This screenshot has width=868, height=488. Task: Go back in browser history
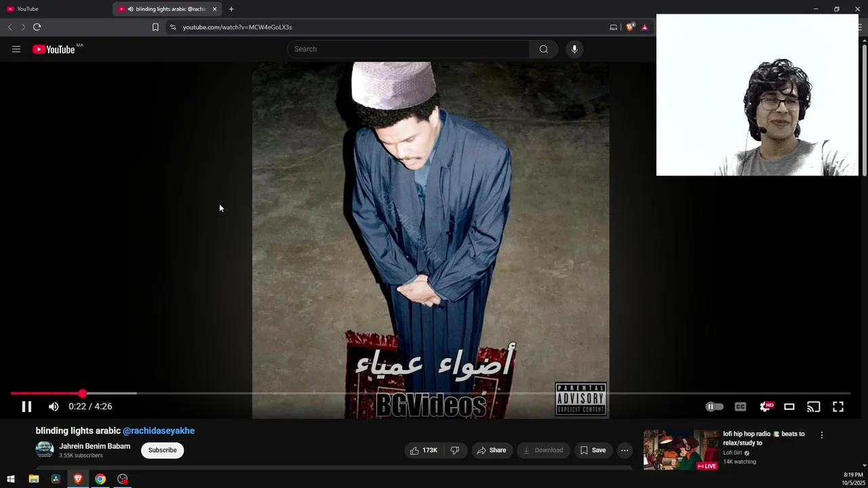[9, 27]
